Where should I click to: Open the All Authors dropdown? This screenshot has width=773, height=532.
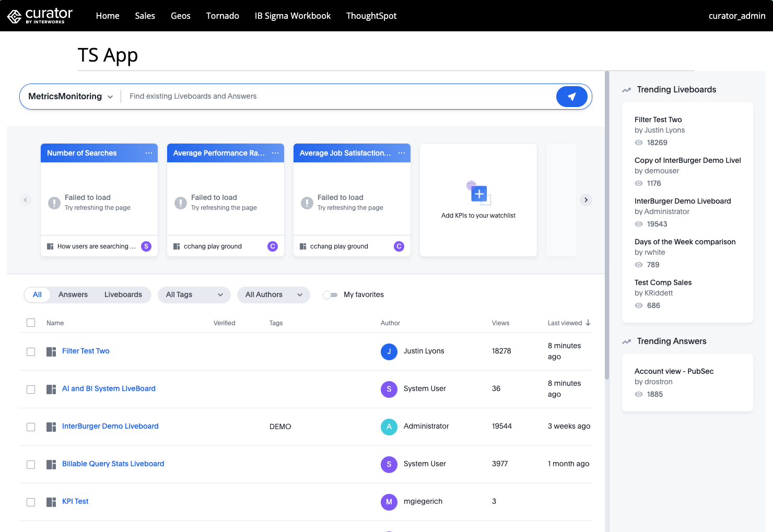coord(274,295)
